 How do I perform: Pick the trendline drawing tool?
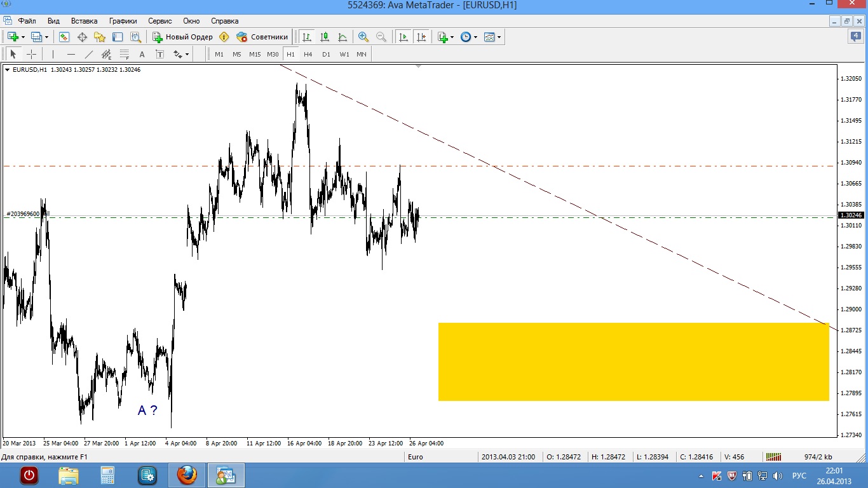pos(89,55)
